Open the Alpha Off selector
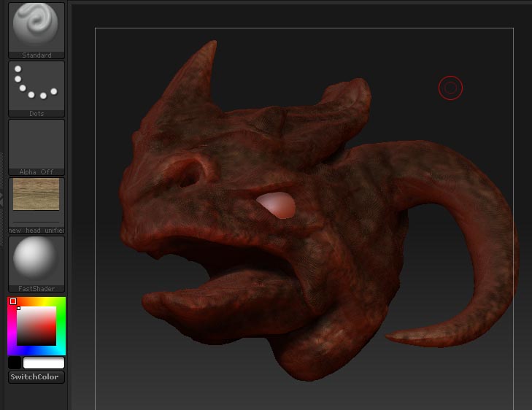The image size is (532, 410). click(36, 147)
